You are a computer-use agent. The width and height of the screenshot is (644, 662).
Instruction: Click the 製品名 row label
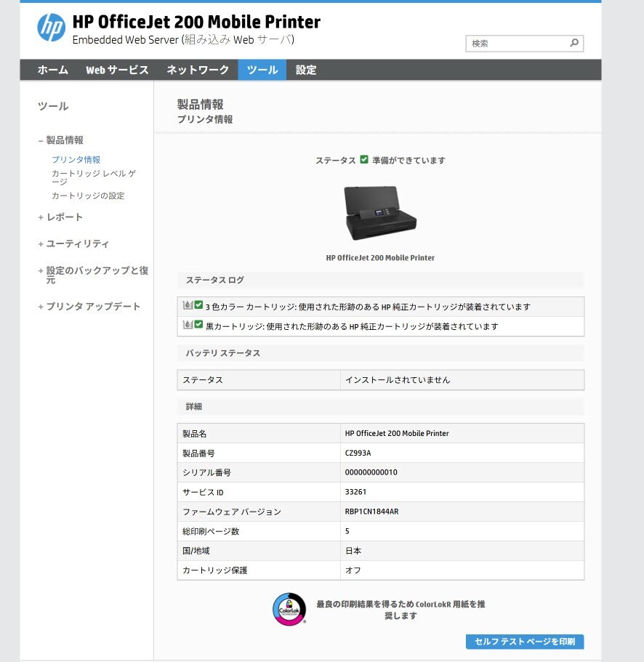coord(194,434)
